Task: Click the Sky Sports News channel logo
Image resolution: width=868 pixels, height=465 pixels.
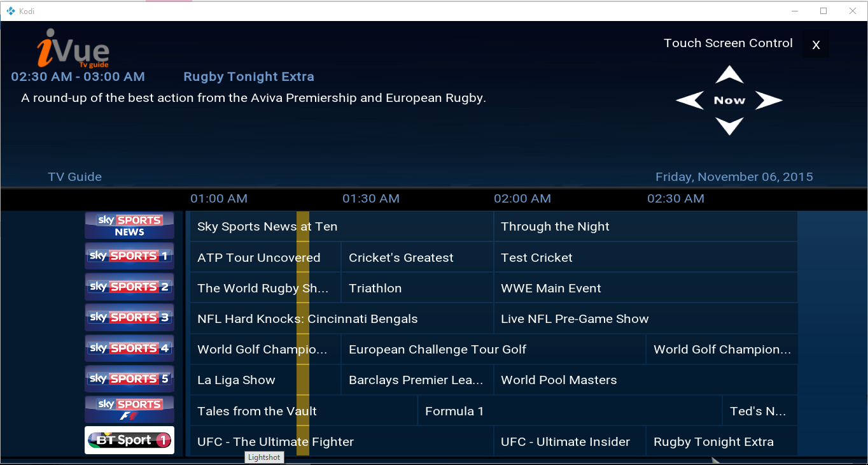Action: point(129,226)
